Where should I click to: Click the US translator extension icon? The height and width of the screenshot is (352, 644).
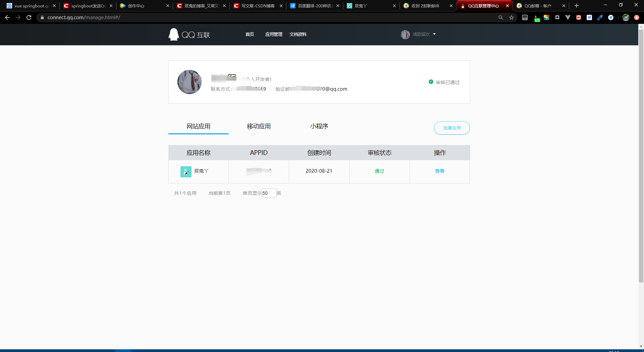[537, 18]
